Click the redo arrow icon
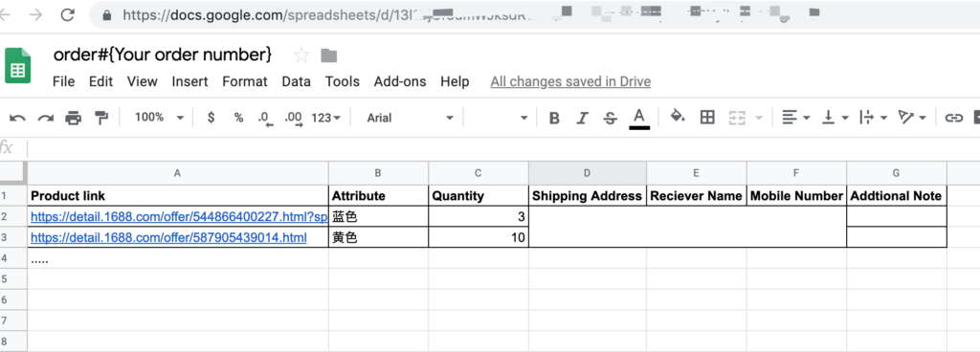Screen dimensions: 980x352 [x=46, y=118]
